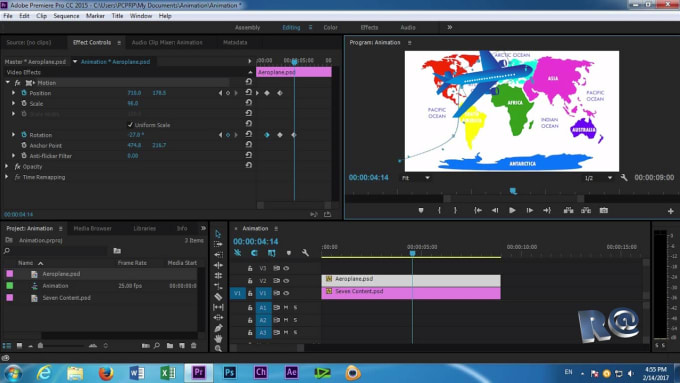680x383 pixels.
Task: Expand the Opacity effect
Action: [7, 166]
